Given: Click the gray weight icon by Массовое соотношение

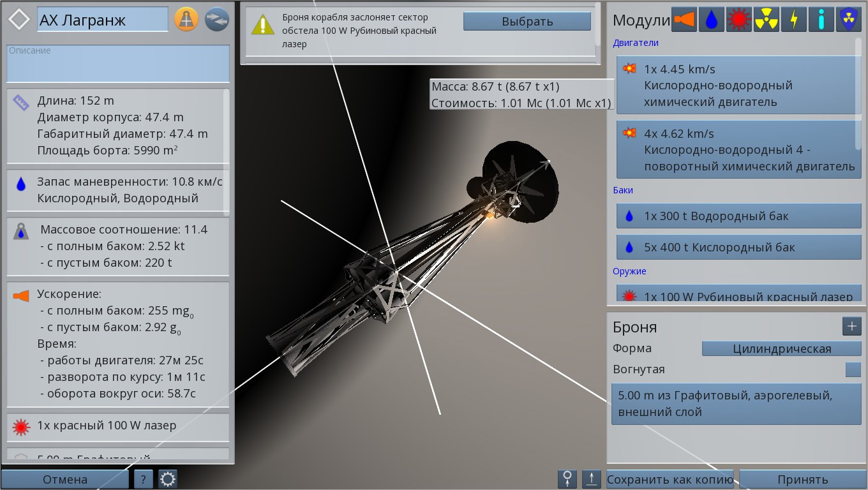Looking at the screenshot, I should (x=21, y=232).
